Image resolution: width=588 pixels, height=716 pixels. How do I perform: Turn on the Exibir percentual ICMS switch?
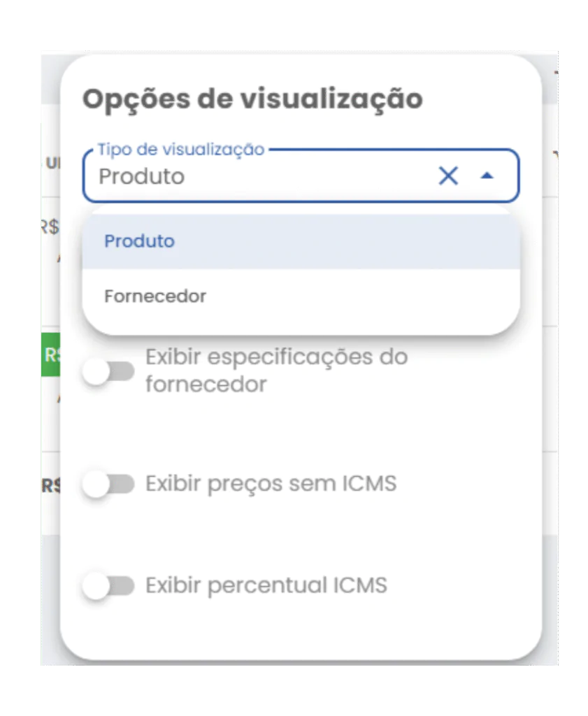(108, 586)
